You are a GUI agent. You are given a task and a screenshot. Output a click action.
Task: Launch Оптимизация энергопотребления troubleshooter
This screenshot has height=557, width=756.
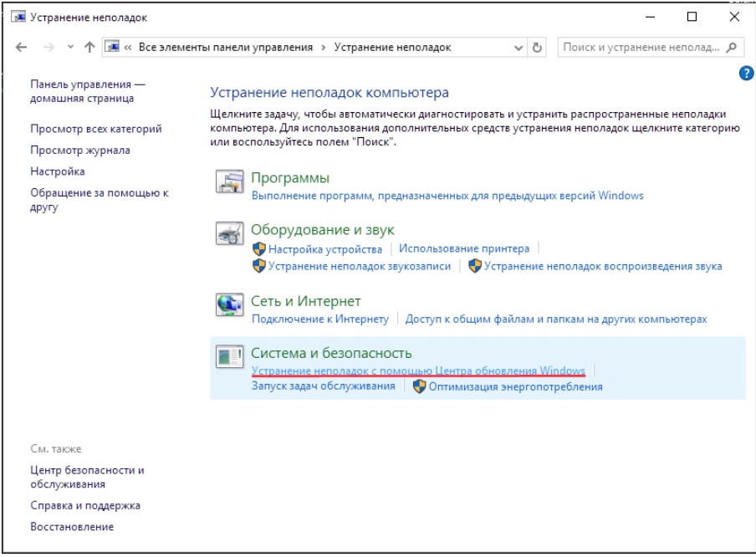(x=515, y=386)
